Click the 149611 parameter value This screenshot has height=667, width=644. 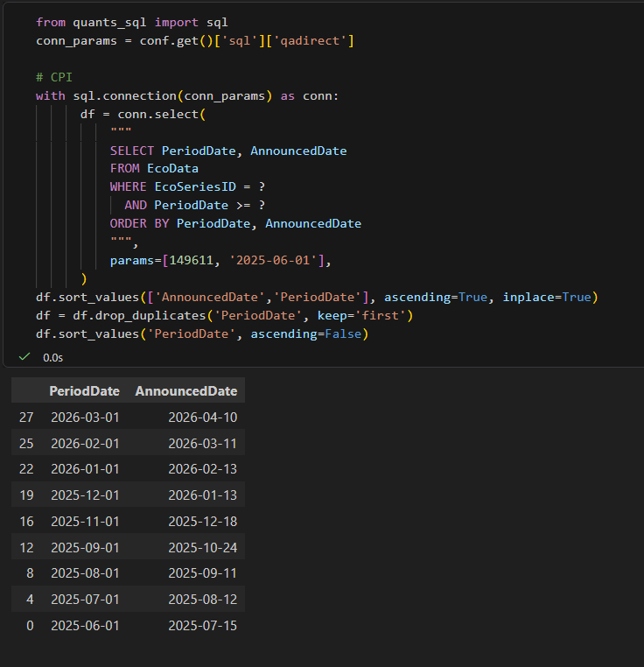pos(191,260)
